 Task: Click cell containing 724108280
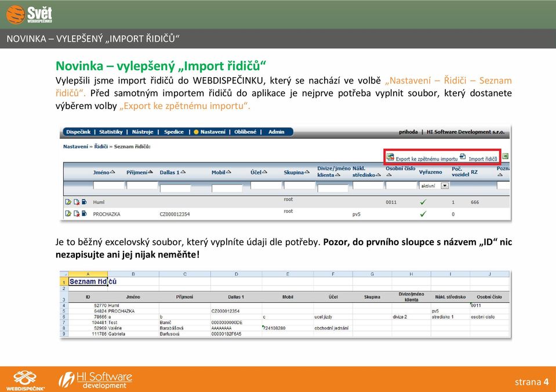[288, 328]
